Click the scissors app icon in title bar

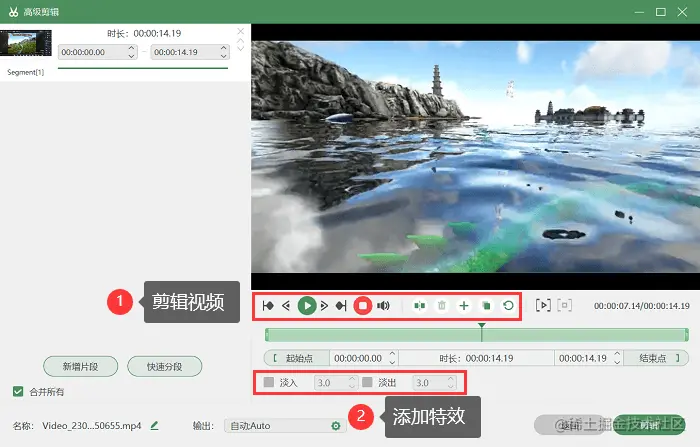[13, 12]
